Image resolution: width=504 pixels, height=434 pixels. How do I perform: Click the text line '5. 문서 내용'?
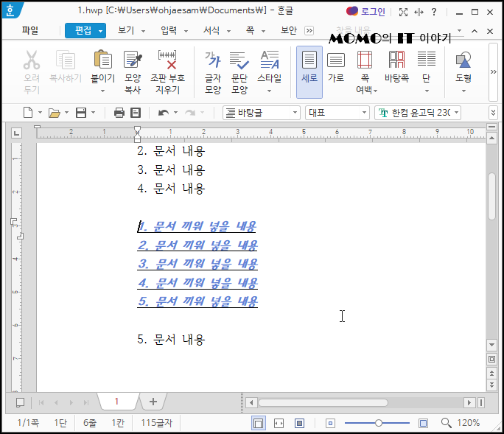tap(171, 340)
